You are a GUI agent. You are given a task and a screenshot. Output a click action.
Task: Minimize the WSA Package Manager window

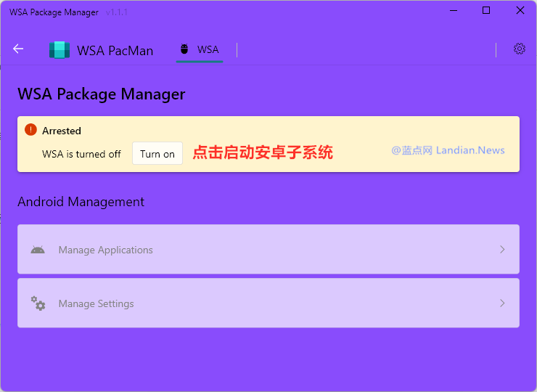coord(454,11)
